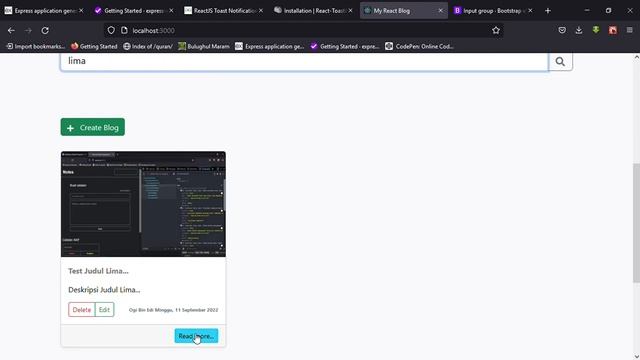The width and height of the screenshot is (640, 360).
Task: Click the 'Test Judul Lima...' card title
Action: [x=98, y=271]
